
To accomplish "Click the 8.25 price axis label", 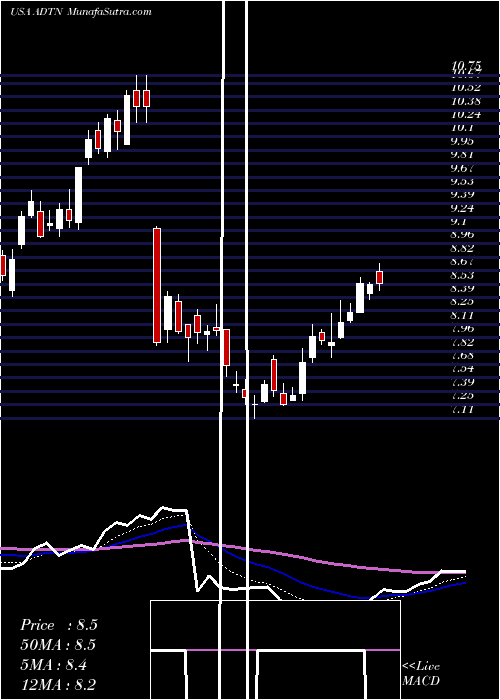I will click(x=464, y=302).
